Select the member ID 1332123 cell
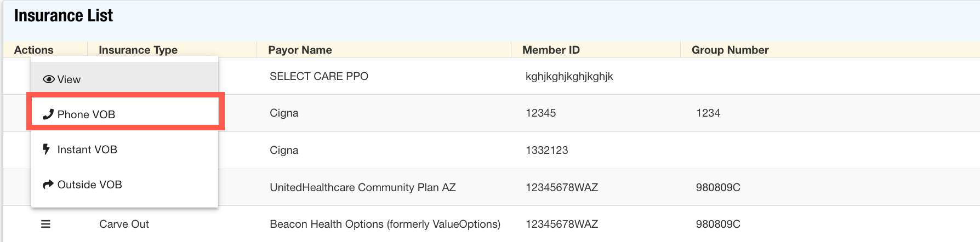980x242 pixels. [x=546, y=150]
